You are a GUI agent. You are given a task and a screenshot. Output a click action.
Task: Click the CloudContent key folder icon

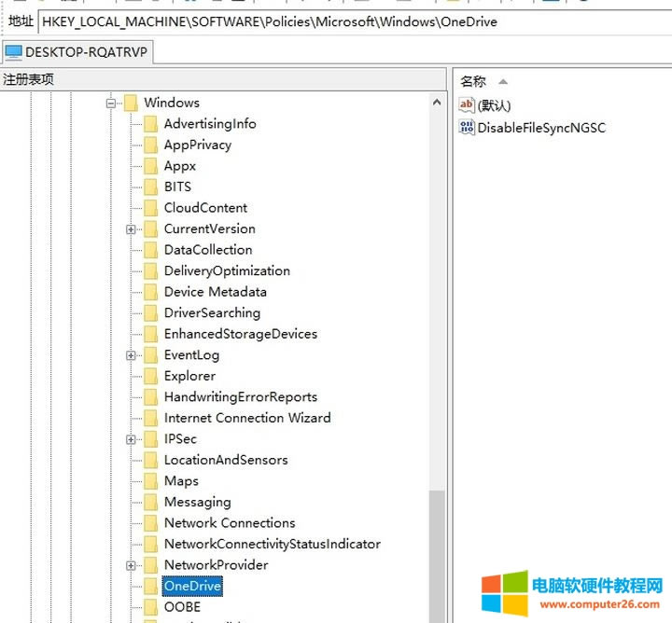(150, 208)
